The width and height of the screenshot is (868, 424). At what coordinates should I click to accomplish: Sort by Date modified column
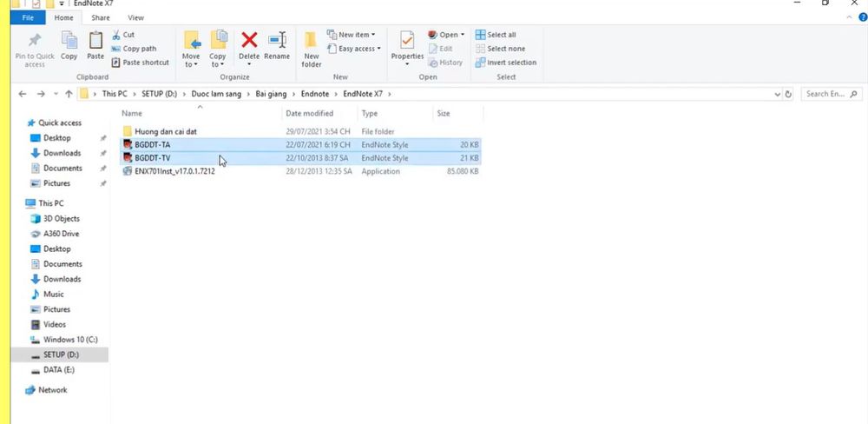point(319,113)
